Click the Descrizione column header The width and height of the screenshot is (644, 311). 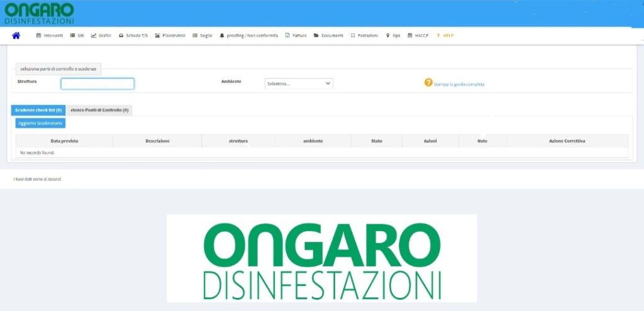click(x=157, y=141)
